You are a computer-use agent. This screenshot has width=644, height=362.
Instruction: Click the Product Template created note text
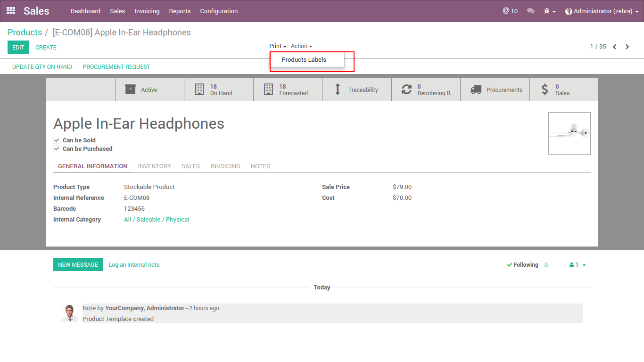118,319
